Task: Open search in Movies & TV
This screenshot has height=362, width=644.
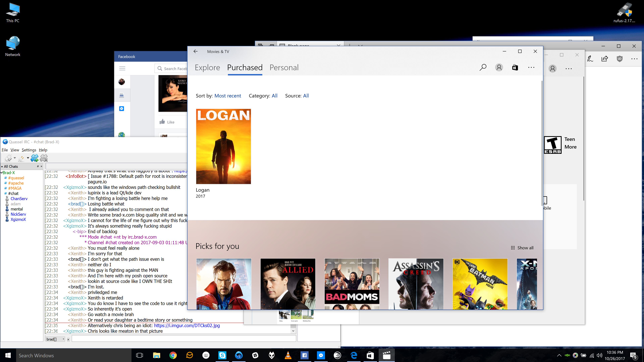Action: point(483,67)
